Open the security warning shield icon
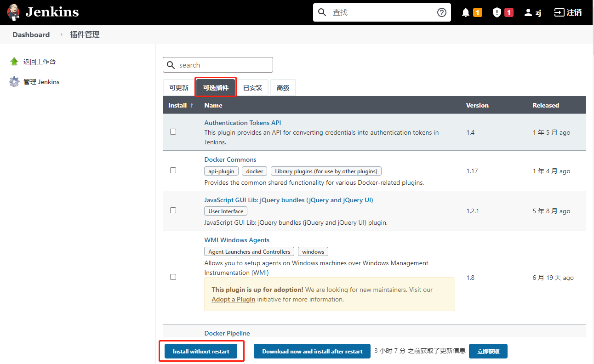 (497, 12)
